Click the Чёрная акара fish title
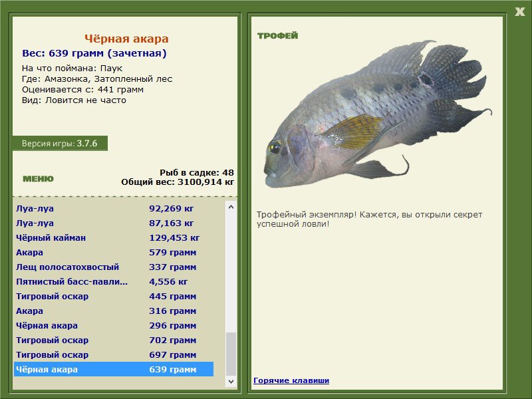The height and width of the screenshot is (399, 532). 126,39
